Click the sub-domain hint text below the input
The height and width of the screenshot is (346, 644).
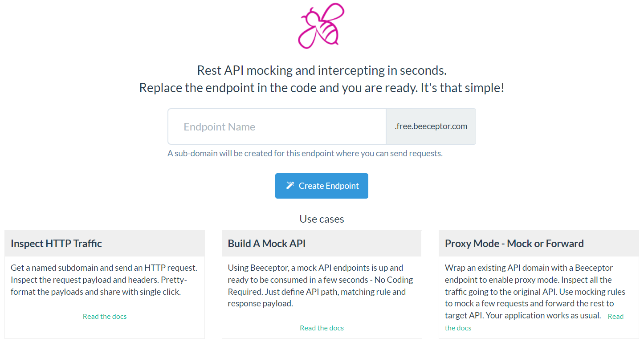[305, 153]
